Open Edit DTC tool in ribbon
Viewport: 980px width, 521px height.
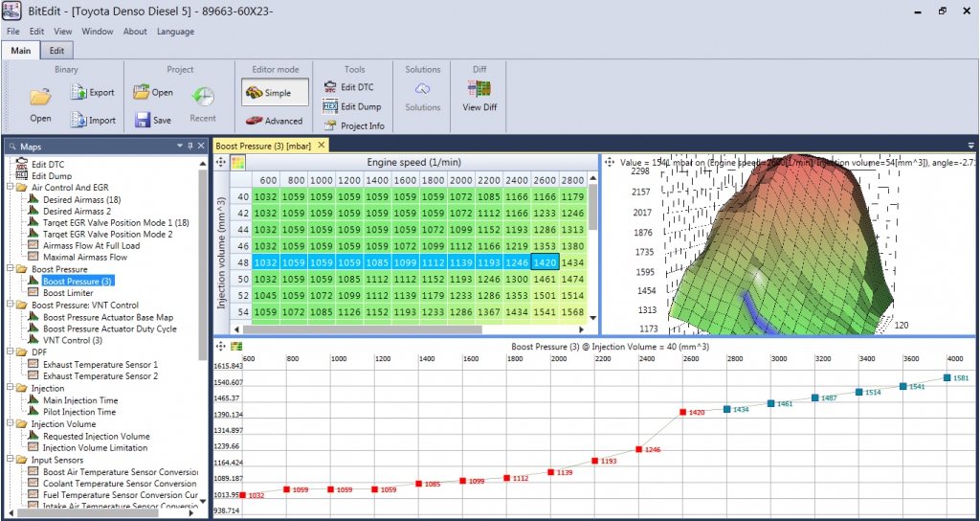pos(348,87)
